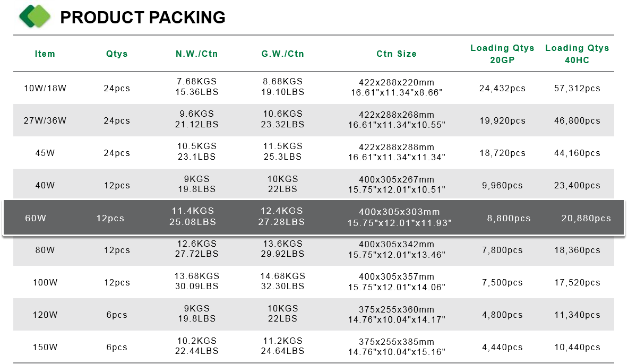
Task: Click the 45W item cell
Action: tap(45, 153)
